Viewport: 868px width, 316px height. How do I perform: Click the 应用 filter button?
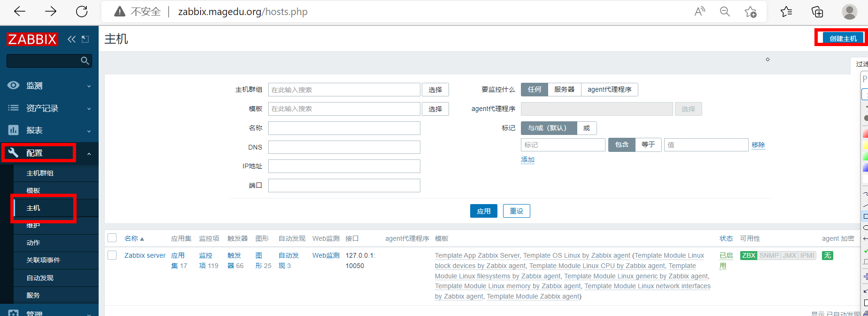[x=484, y=211]
